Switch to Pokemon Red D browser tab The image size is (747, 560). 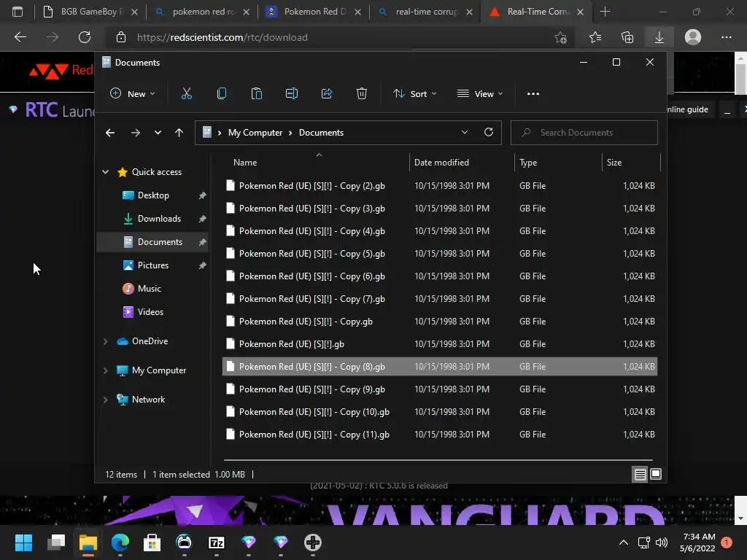tap(314, 12)
